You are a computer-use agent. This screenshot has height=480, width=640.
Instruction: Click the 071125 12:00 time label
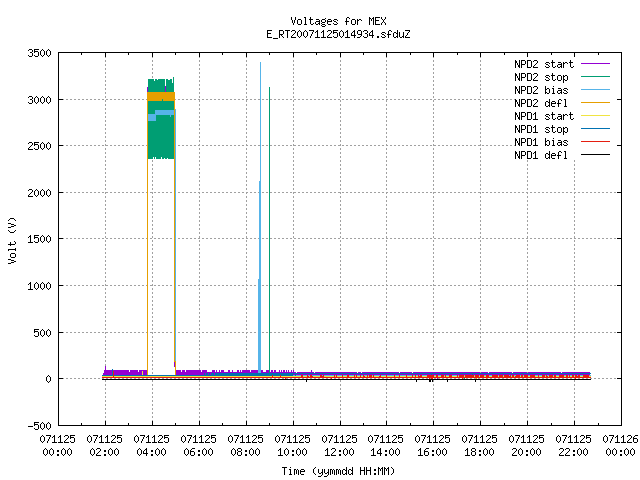[339, 445]
